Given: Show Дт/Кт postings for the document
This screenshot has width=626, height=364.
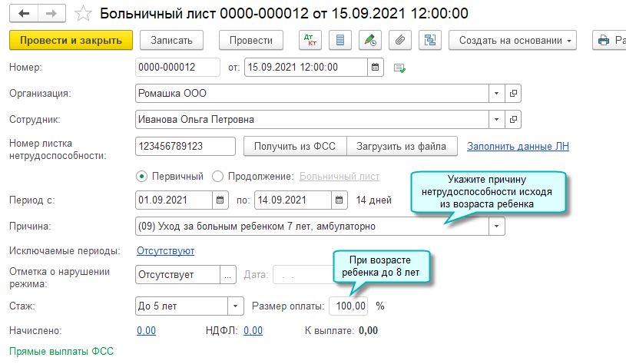Looking at the screenshot, I should pyautogui.click(x=310, y=40).
